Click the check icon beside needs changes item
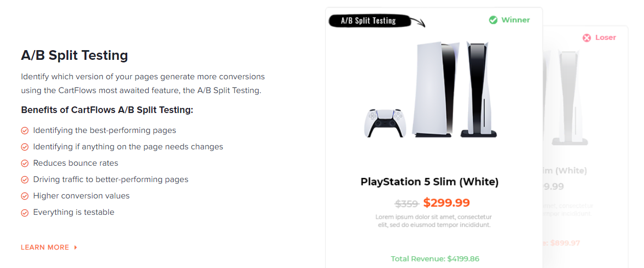The height and width of the screenshot is (268, 644). coord(25,147)
